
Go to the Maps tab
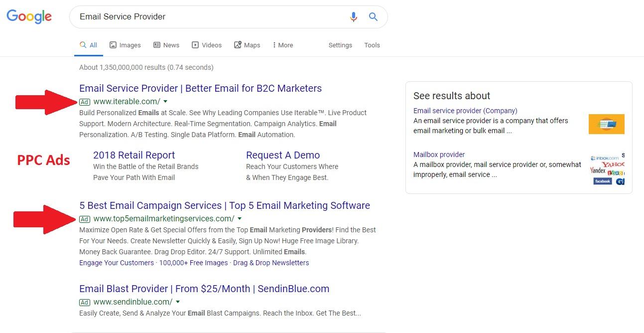click(247, 45)
